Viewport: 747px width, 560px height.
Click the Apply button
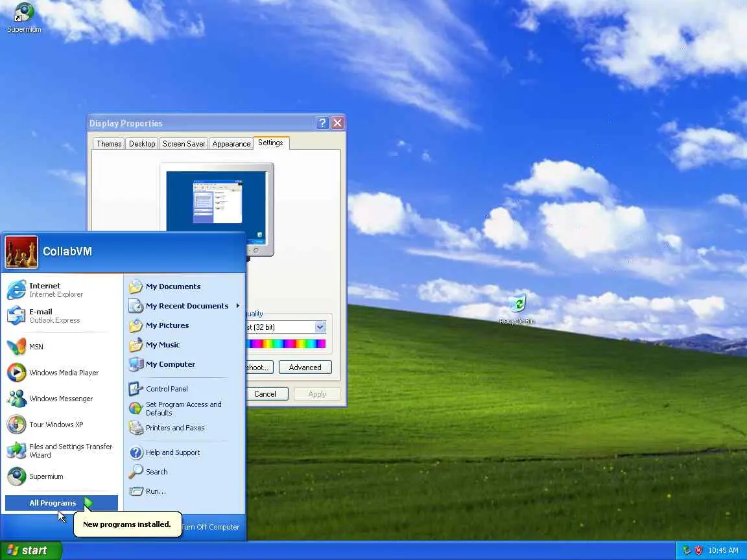coord(317,394)
